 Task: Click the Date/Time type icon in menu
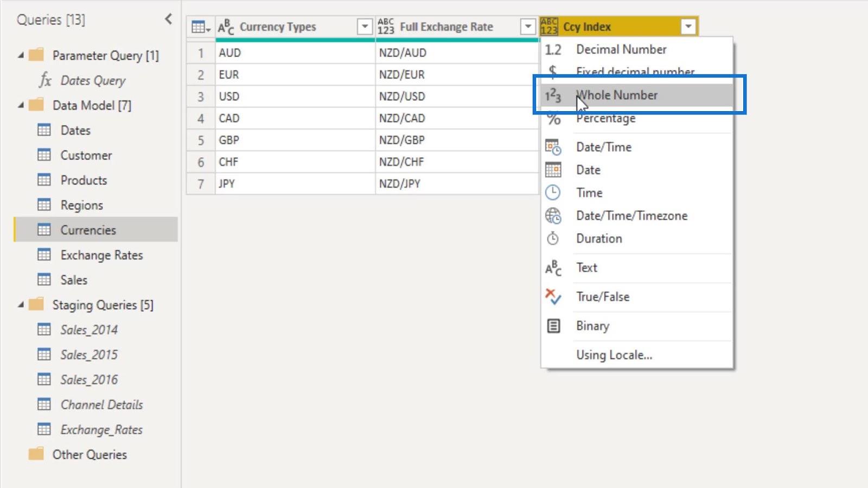[553, 147]
